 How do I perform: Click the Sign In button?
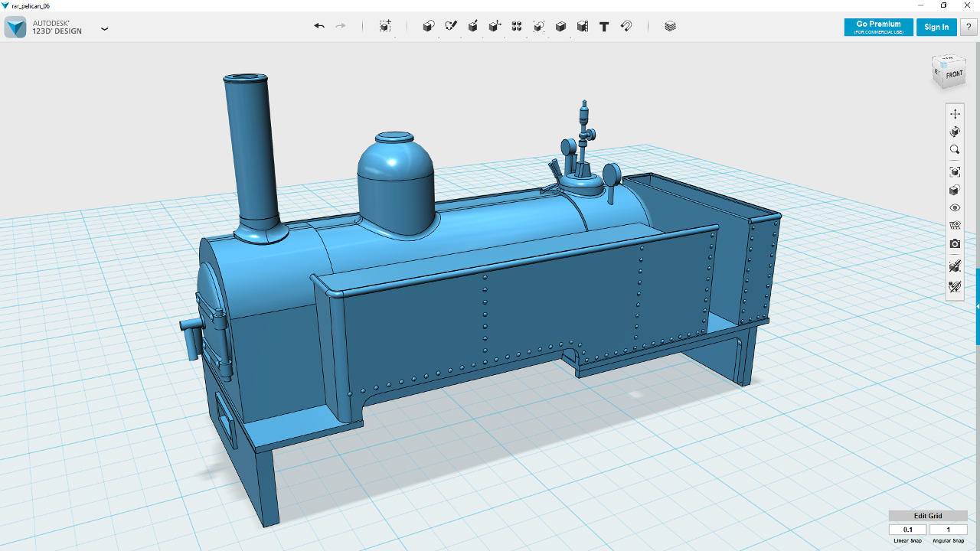pos(936,27)
